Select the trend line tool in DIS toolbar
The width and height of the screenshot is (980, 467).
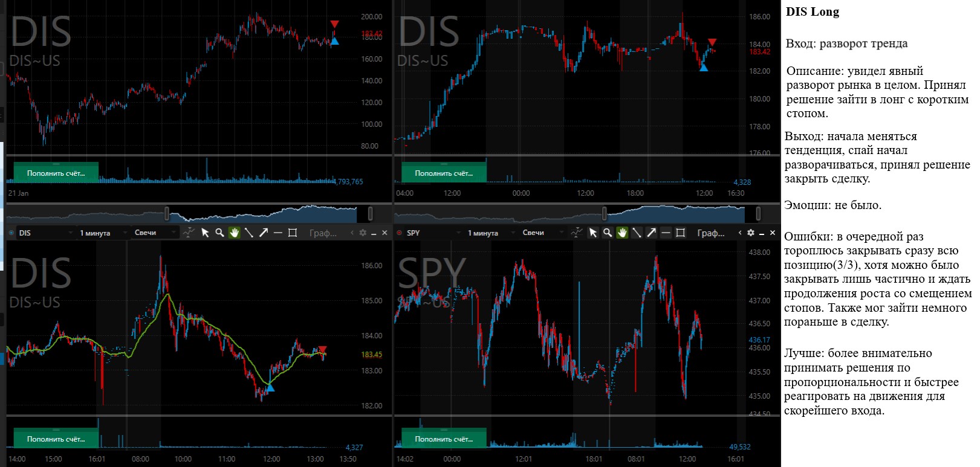point(249,233)
